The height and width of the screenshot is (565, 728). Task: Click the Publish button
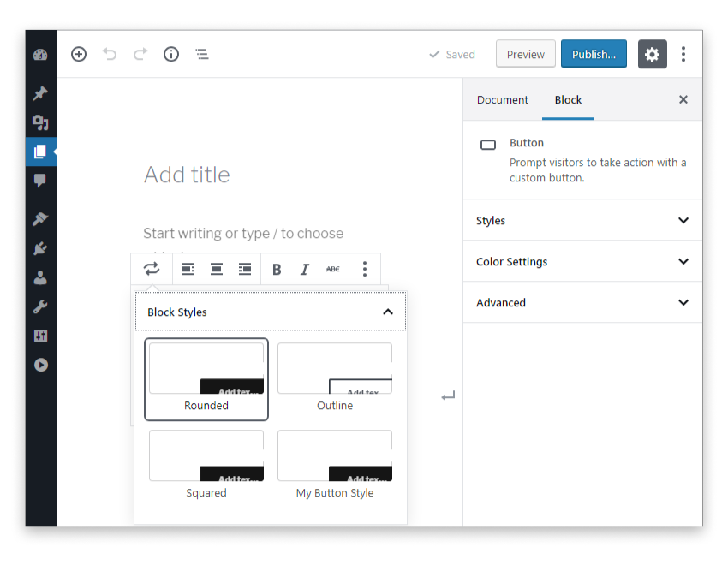tap(594, 54)
